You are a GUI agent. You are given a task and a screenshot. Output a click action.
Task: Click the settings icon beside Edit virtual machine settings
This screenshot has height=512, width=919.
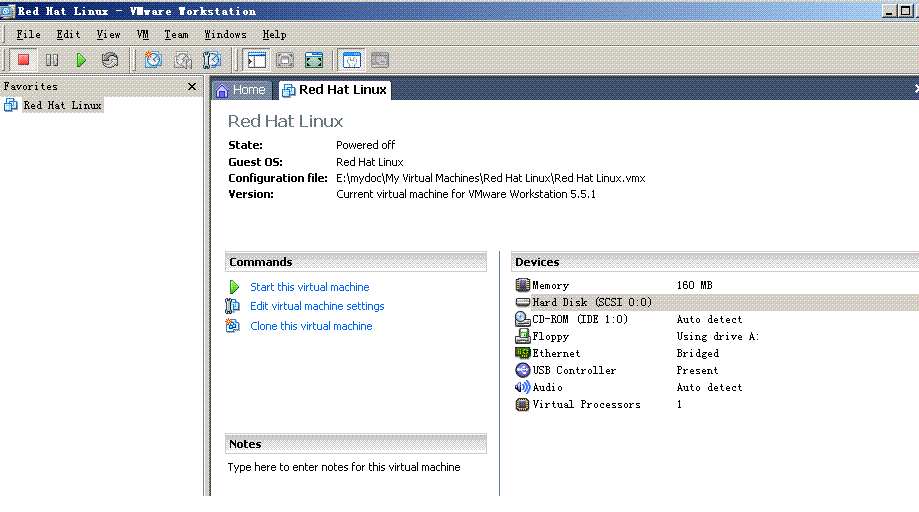click(233, 306)
